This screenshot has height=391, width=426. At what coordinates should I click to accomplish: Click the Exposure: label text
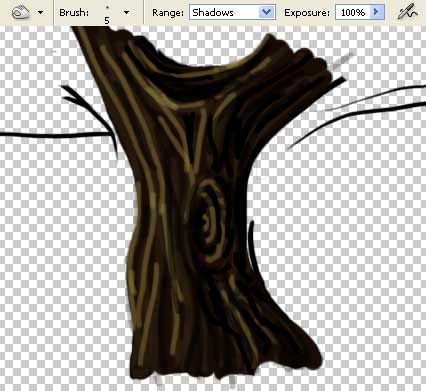(307, 13)
